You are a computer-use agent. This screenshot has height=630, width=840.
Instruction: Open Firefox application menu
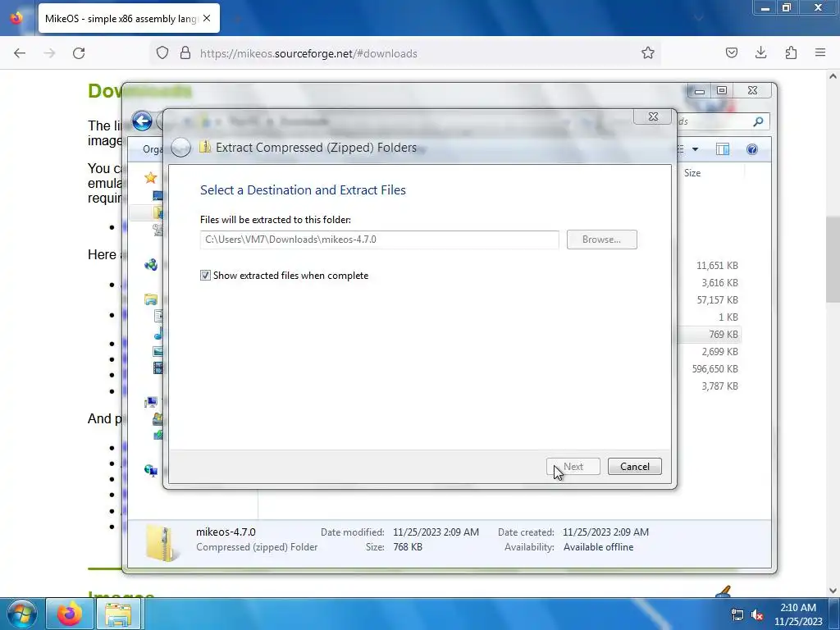click(x=820, y=53)
